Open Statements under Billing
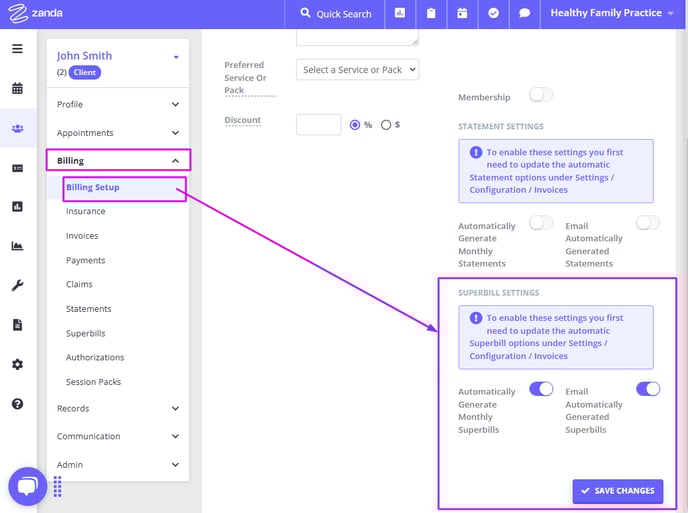688x513 pixels. (x=89, y=309)
